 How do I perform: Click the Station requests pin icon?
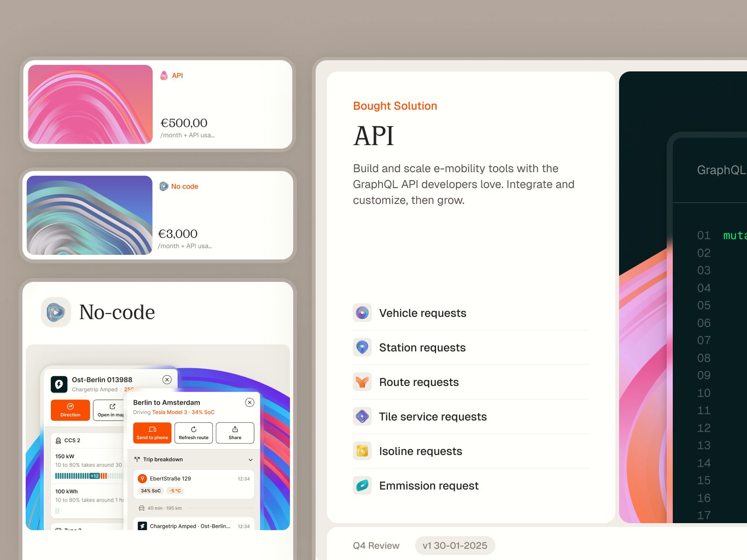point(362,347)
